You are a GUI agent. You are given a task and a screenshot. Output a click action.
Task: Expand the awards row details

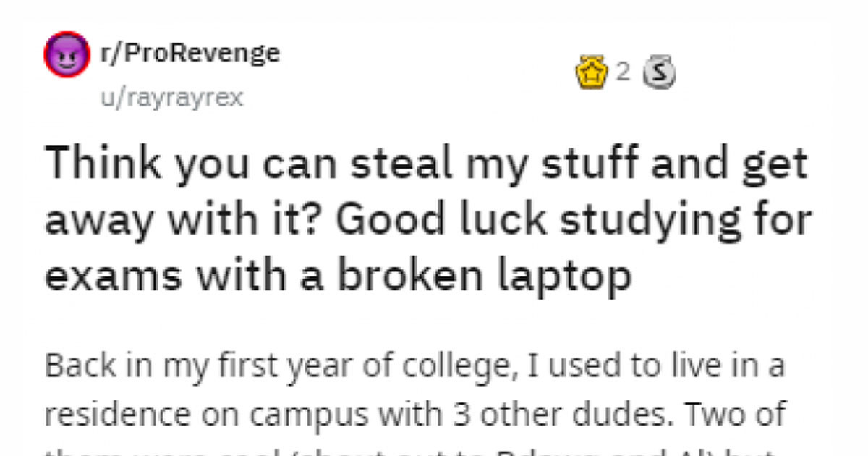(x=626, y=72)
